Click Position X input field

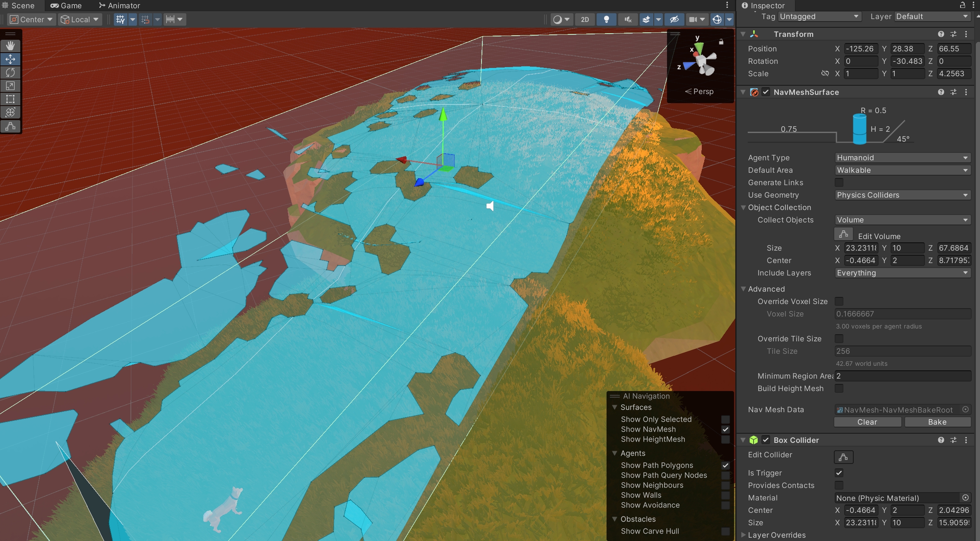(x=860, y=49)
